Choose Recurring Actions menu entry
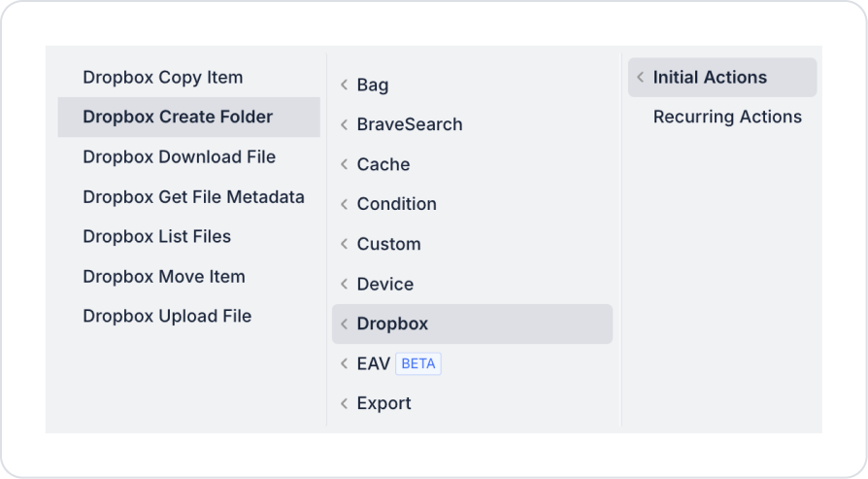 (727, 117)
